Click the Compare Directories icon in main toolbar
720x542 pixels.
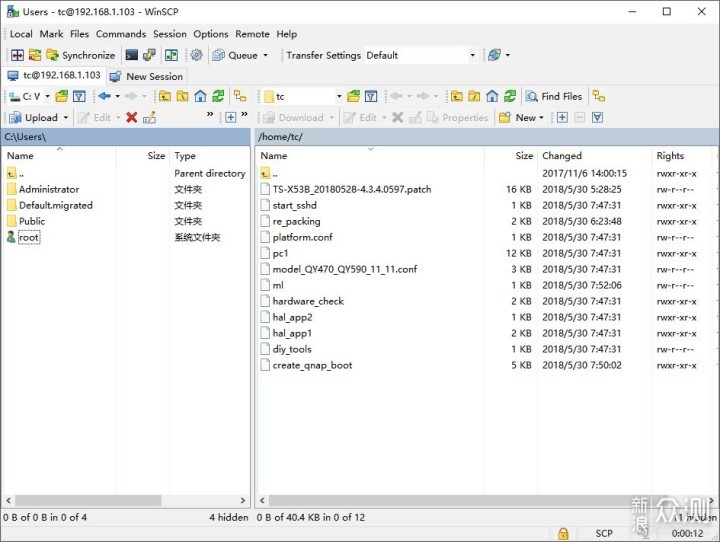pyautogui.click(x=17, y=55)
